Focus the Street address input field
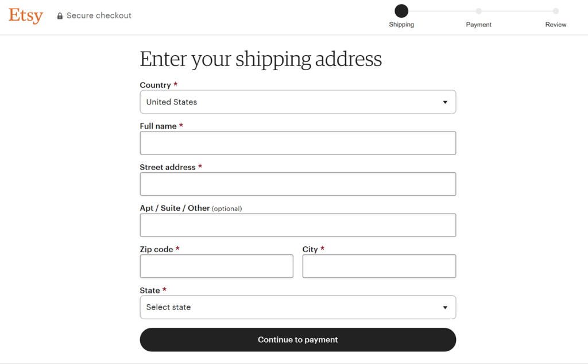 point(298,184)
